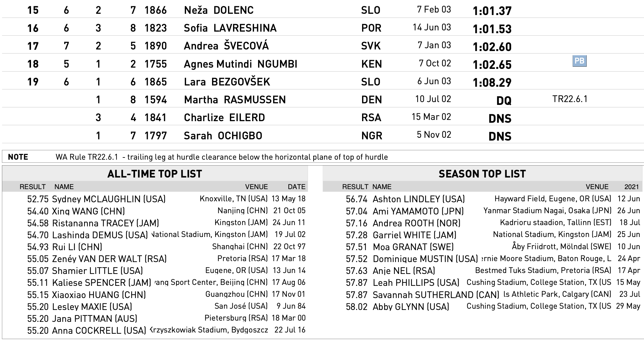The width and height of the screenshot is (644, 340).
Task: Click the SEASON TOP LIST header
Action: (482, 174)
